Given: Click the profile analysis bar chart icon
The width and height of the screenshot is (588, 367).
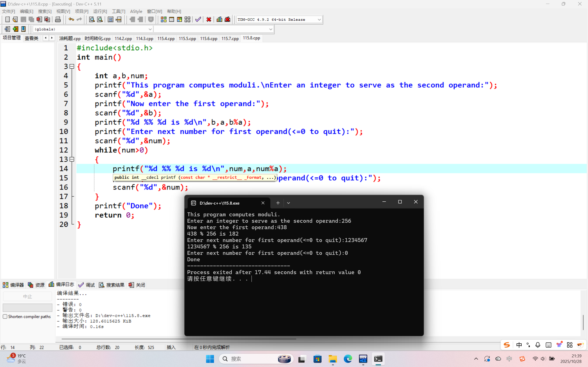Looking at the screenshot, I should pos(219,19).
